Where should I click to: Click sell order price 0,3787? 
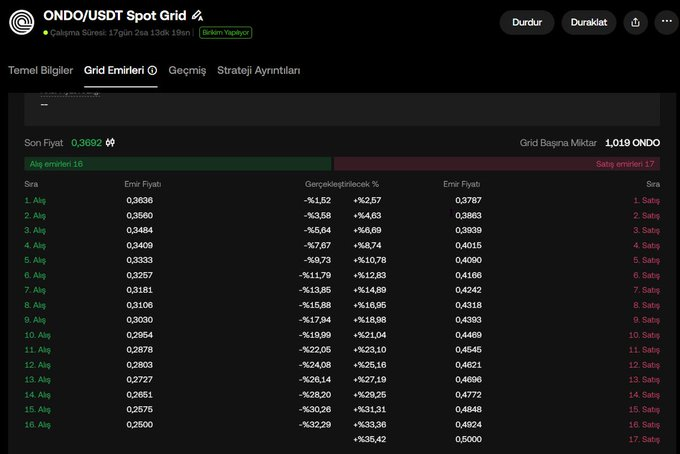(468, 200)
